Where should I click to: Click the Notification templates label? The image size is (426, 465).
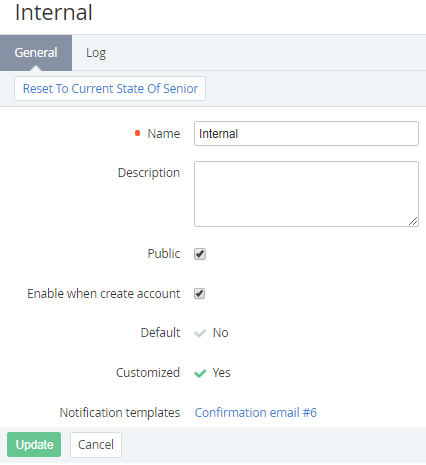click(x=120, y=413)
